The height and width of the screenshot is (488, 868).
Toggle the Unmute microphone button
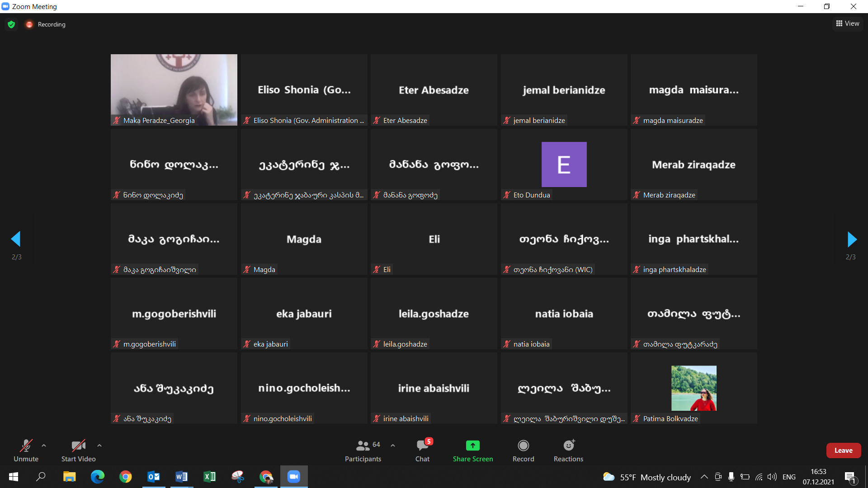pos(26,446)
